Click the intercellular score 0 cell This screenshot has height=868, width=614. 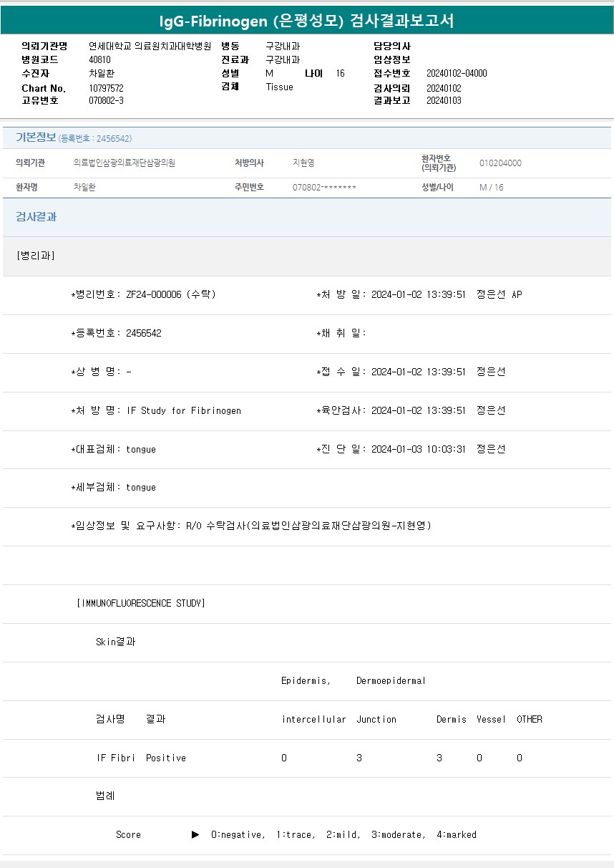pyautogui.click(x=284, y=758)
